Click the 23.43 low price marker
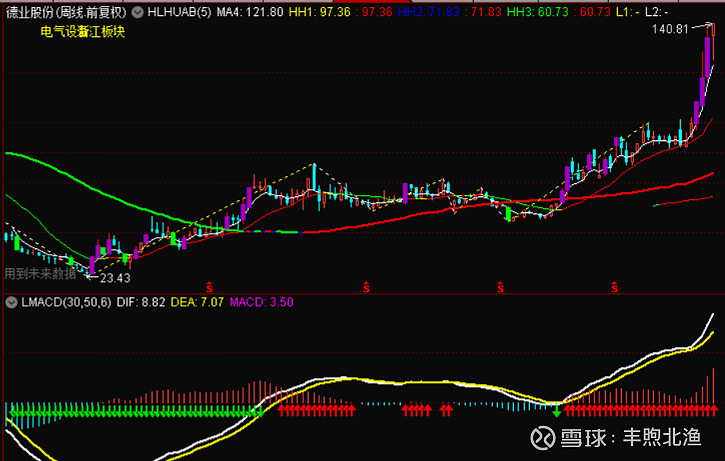 [x=115, y=278]
